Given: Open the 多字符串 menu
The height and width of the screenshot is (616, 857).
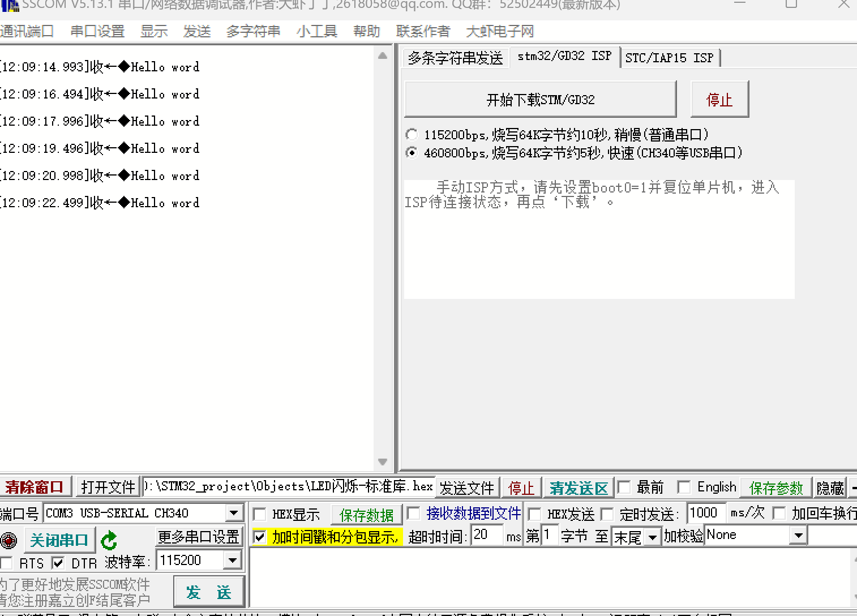Looking at the screenshot, I should tap(253, 31).
